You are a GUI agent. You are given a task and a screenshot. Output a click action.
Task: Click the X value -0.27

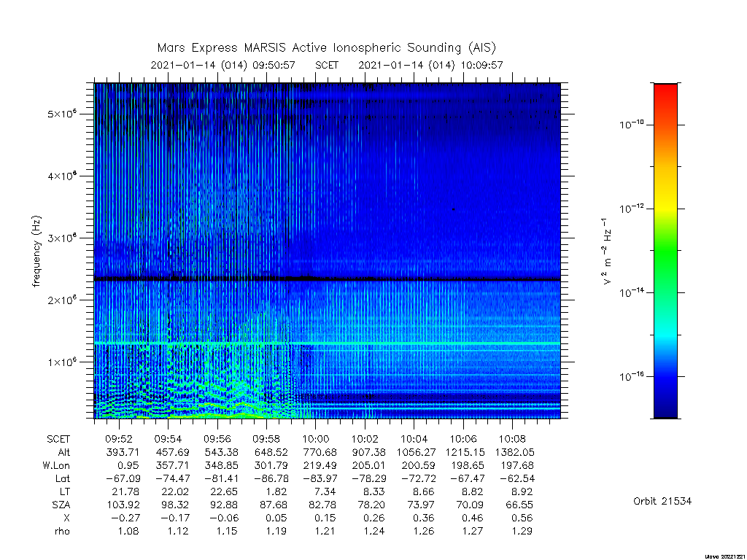point(125,518)
